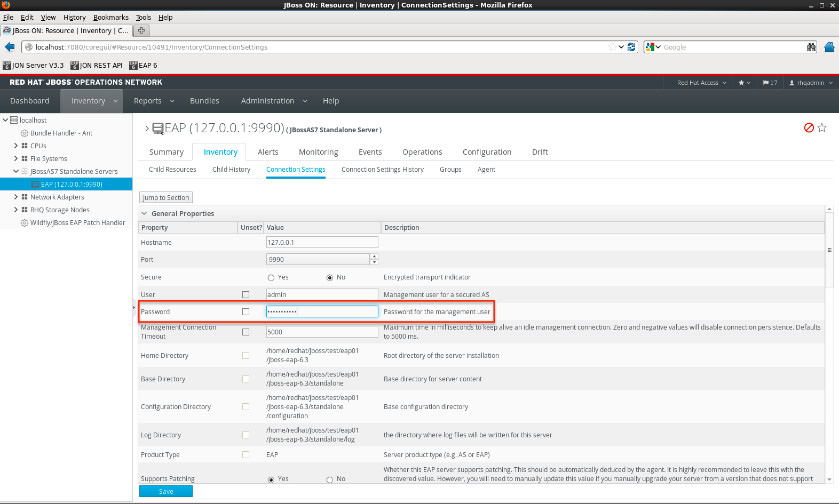Switch to the Summary tab

[167, 152]
